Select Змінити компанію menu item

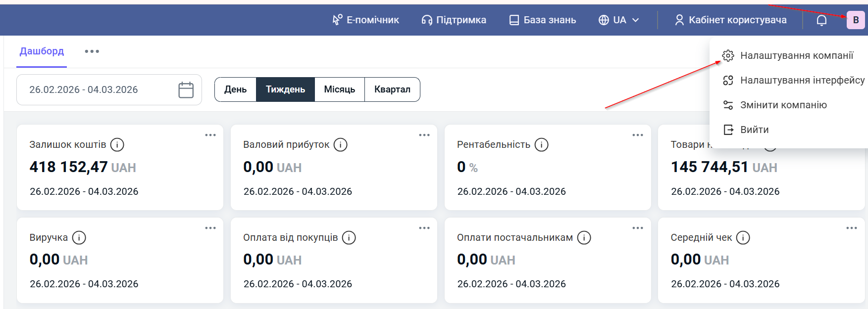pos(783,105)
